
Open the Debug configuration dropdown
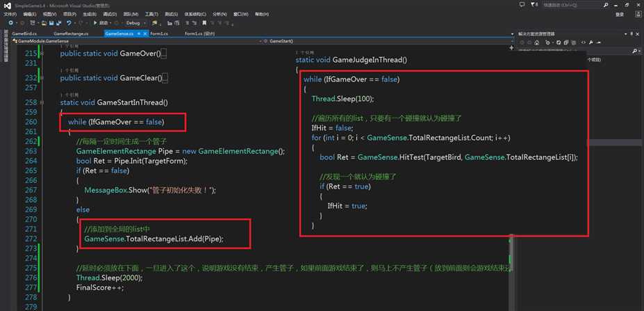(135, 23)
